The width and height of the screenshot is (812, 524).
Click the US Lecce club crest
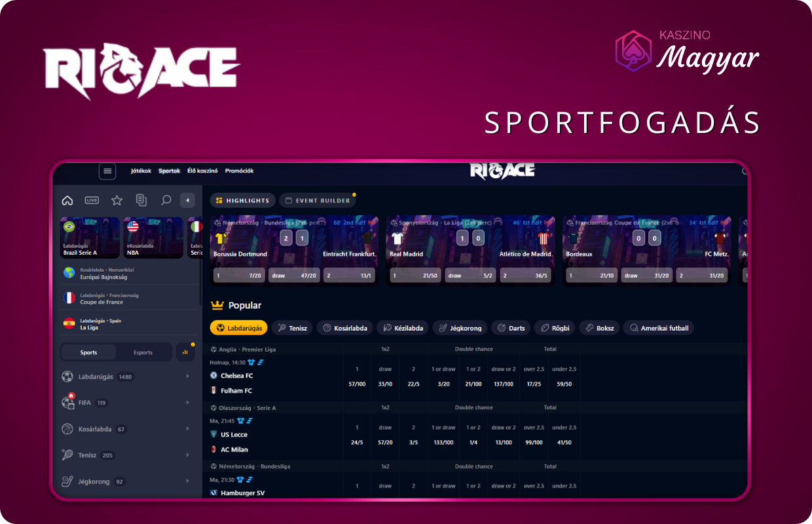[214, 434]
